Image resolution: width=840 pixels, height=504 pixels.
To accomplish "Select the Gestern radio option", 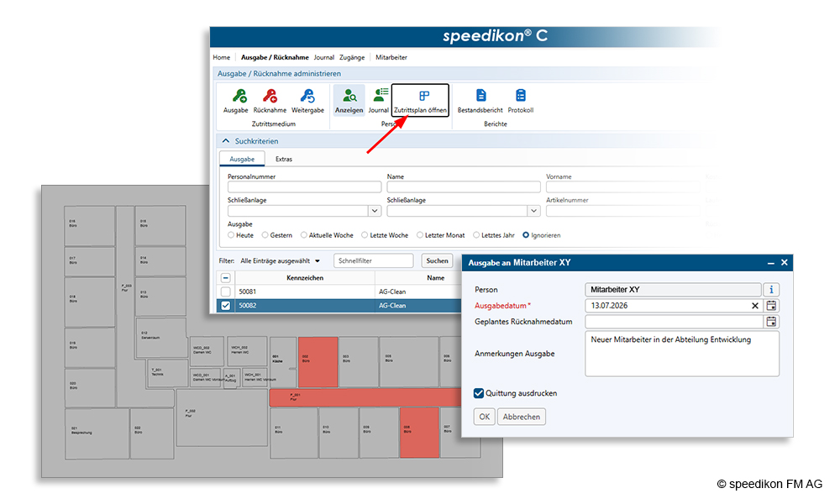I will 265,235.
